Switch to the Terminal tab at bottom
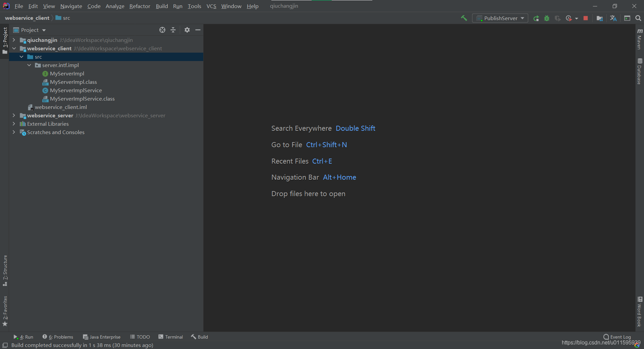Image resolution: width=644 pixels, height=349 pixels. [x=170, y=337]
